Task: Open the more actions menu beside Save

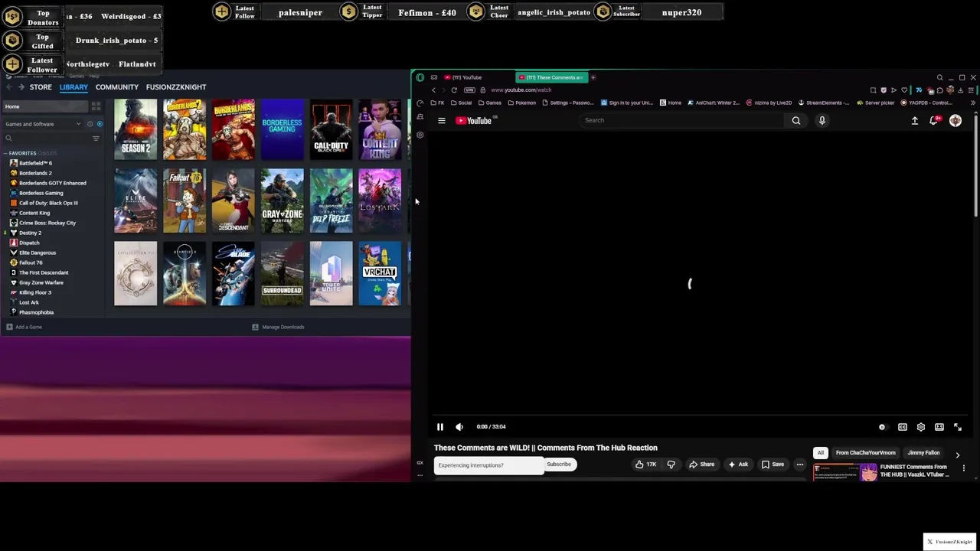Action: pos(800,465)
